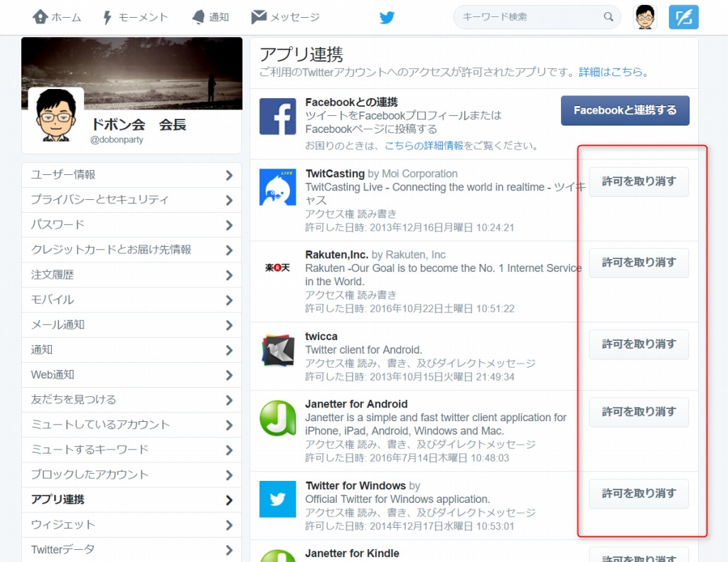Open Moments via the lightning bolt icon
728x562 pixels.
pos(107,17)
